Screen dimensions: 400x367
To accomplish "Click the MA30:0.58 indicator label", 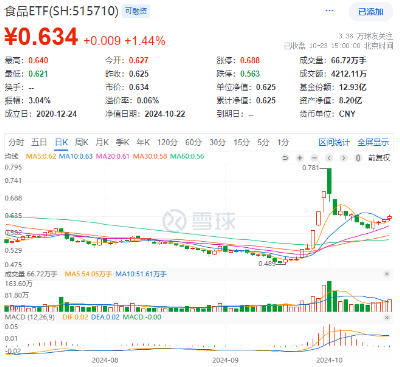I will point(150,156).
